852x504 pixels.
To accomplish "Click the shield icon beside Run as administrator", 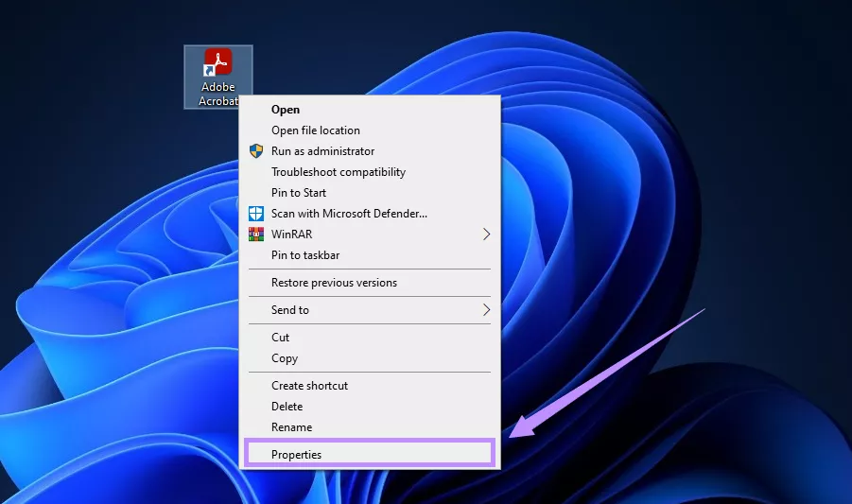I will point(256,151).
